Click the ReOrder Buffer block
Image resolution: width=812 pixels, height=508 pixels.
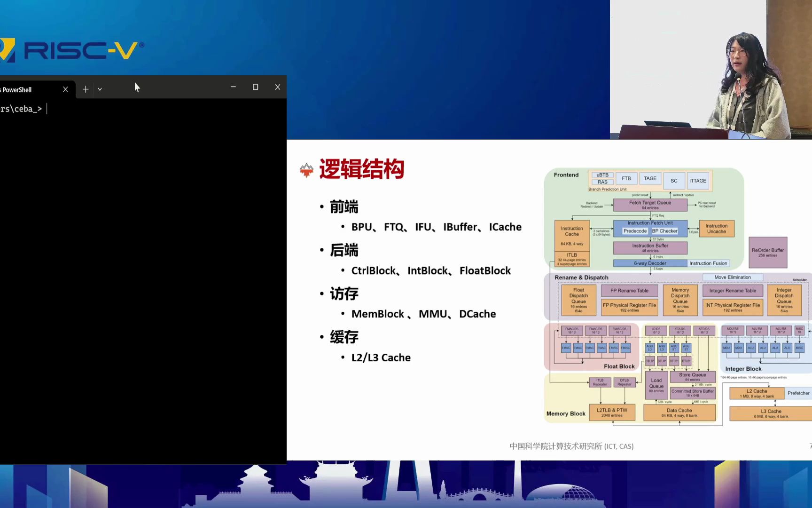pyautogui.click(x=768, y=253)
